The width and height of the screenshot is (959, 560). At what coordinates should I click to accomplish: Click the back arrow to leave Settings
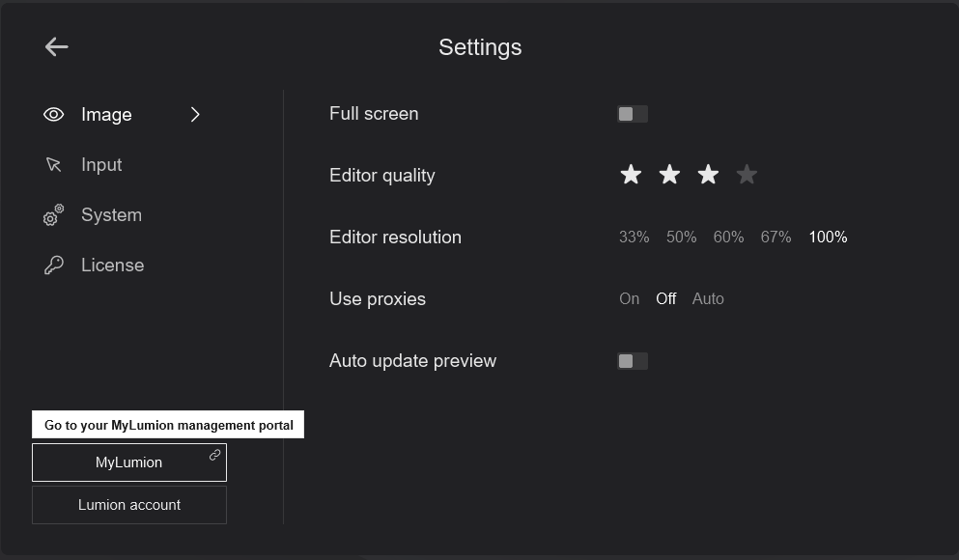[56, 46]
